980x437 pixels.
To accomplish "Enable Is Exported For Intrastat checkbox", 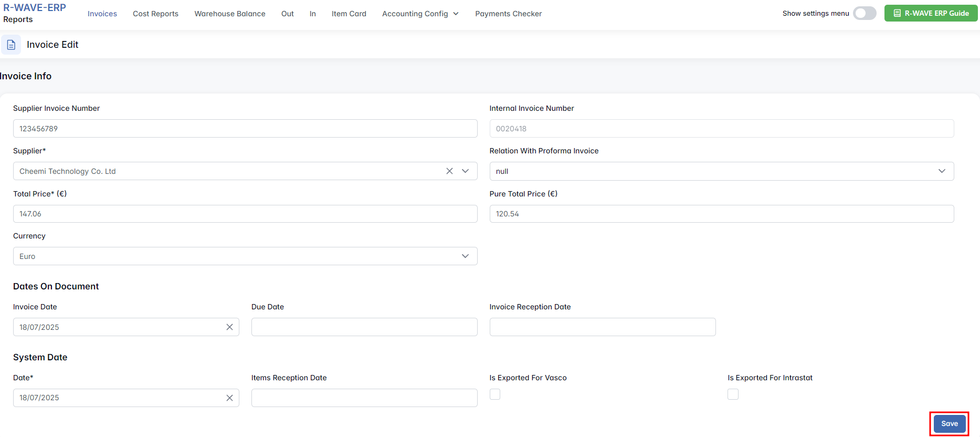I will [x=733, y=394].
